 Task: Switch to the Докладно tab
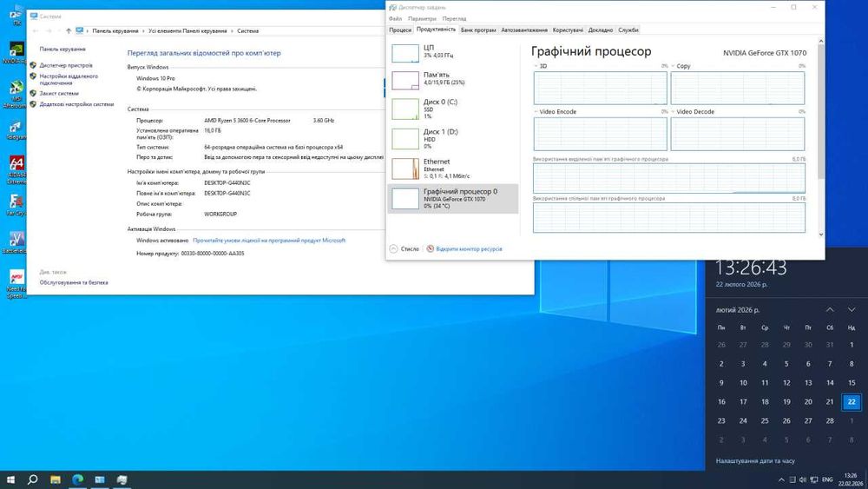point(600,30)
